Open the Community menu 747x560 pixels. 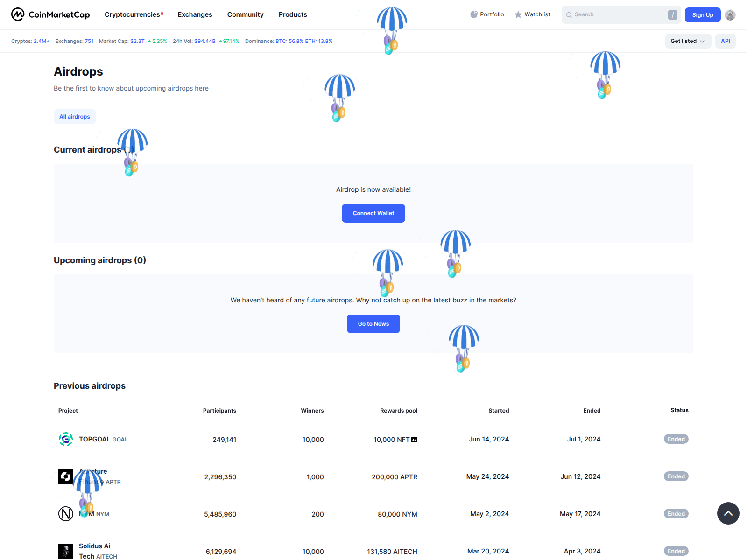245,14
